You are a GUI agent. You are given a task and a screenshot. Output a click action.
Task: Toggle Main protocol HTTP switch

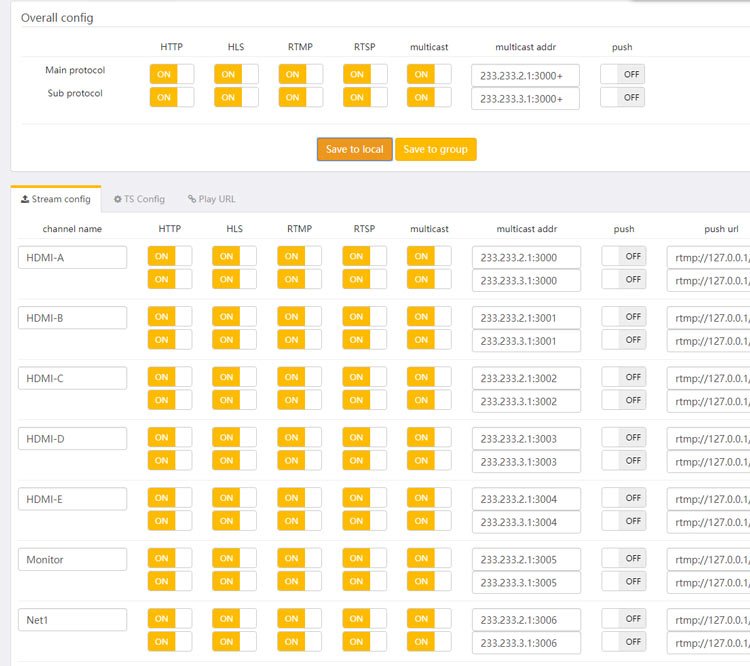pyautogui.click(x=172, y=74)
